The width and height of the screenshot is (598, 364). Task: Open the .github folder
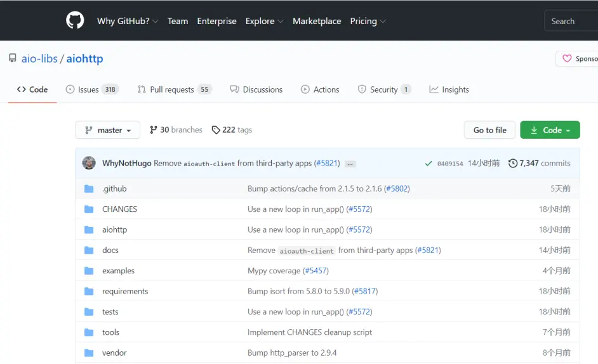pos(114,189)
